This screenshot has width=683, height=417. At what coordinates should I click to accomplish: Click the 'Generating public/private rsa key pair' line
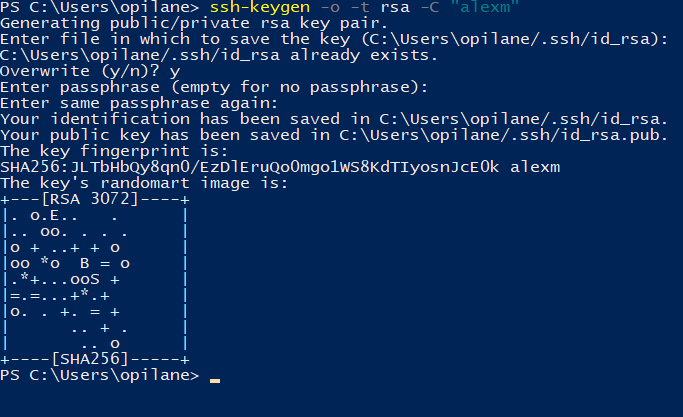pyautogui.click(x=194, y=24)
